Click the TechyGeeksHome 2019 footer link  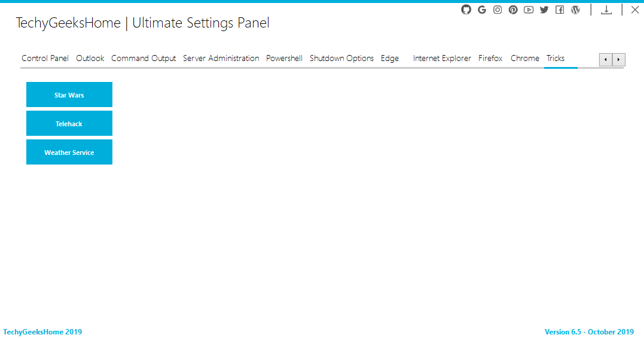tap(42, 332)
